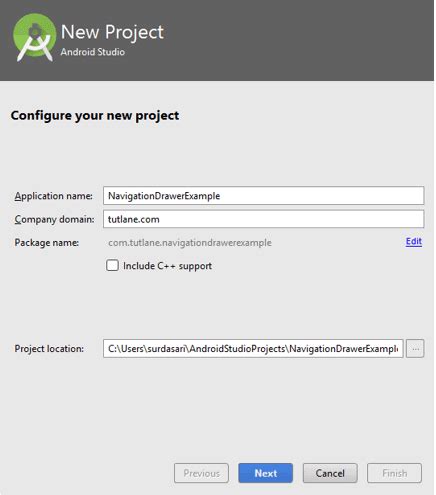Click the Finish button
Viewport: 436px width, 495px height.
(x=394, y=473)
